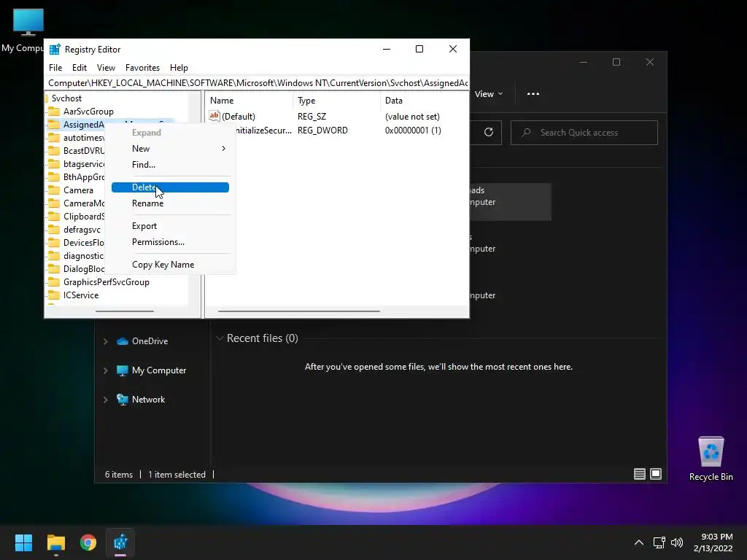Open File Explorer from the taskbar
The width and height of the screenshot is (747, 560).
[55, 542]
